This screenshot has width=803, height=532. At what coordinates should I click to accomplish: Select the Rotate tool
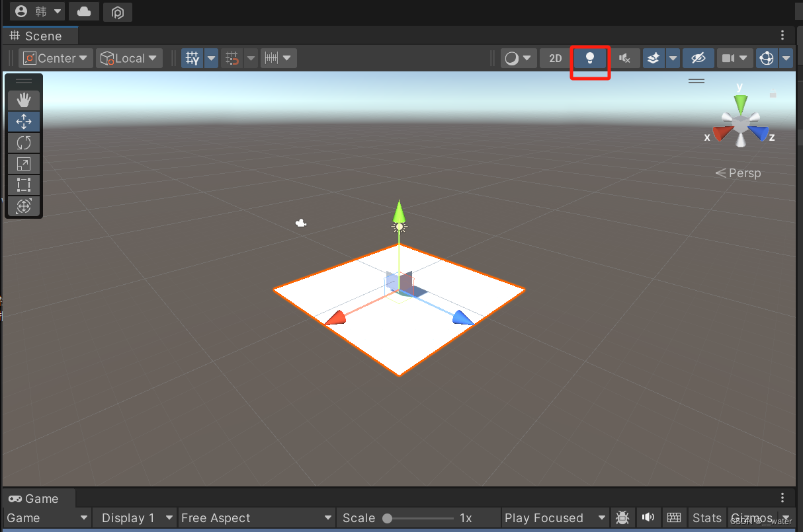point(24,143)
